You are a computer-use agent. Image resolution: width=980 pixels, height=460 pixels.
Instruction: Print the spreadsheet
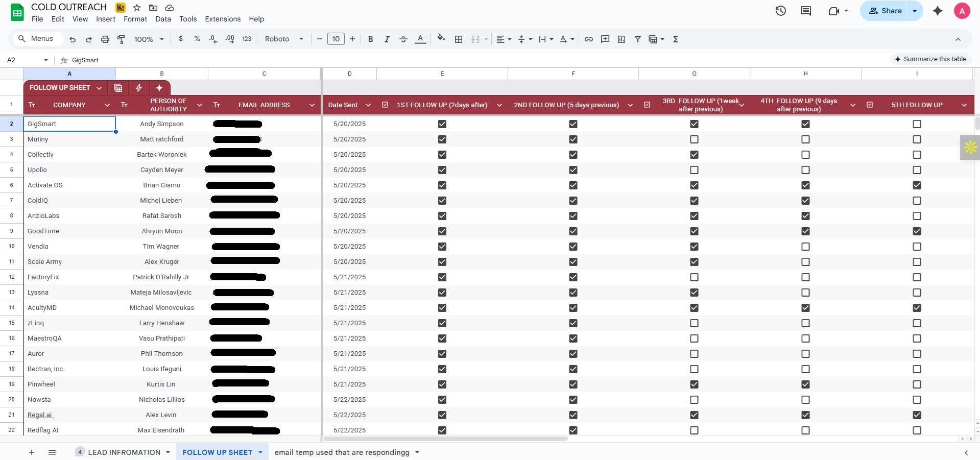click(105, 39)
